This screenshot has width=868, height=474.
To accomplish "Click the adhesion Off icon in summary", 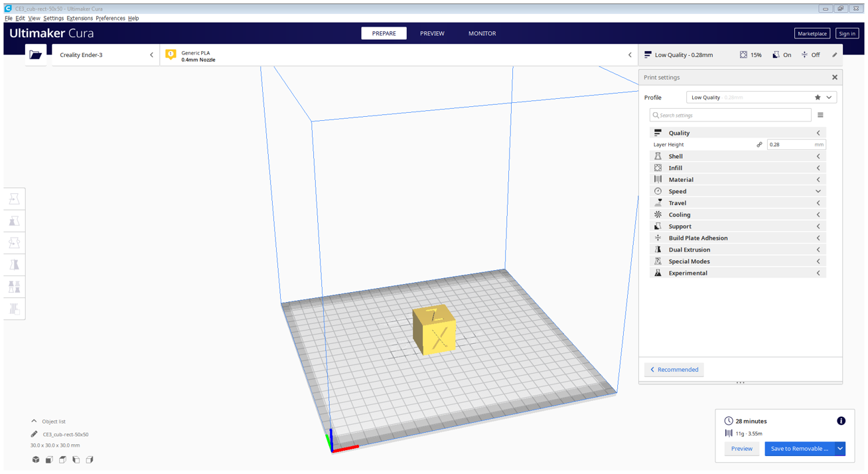I will 804,55.
